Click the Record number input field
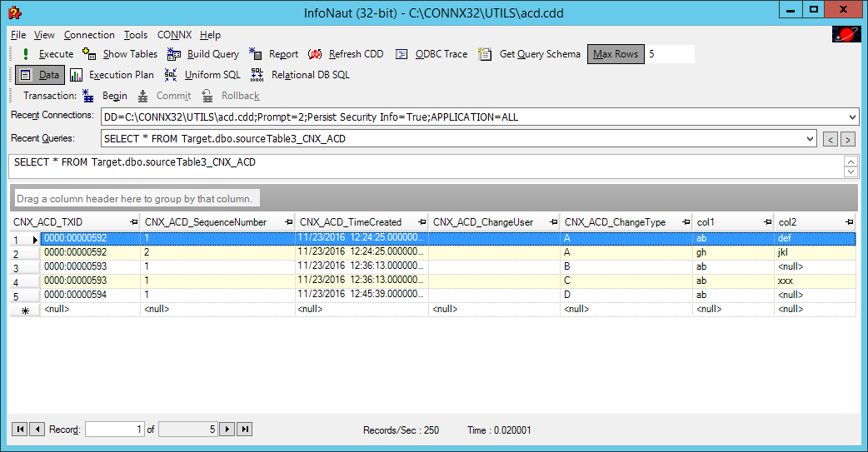The height and width of the screenshot is (452, 868). 115,430
